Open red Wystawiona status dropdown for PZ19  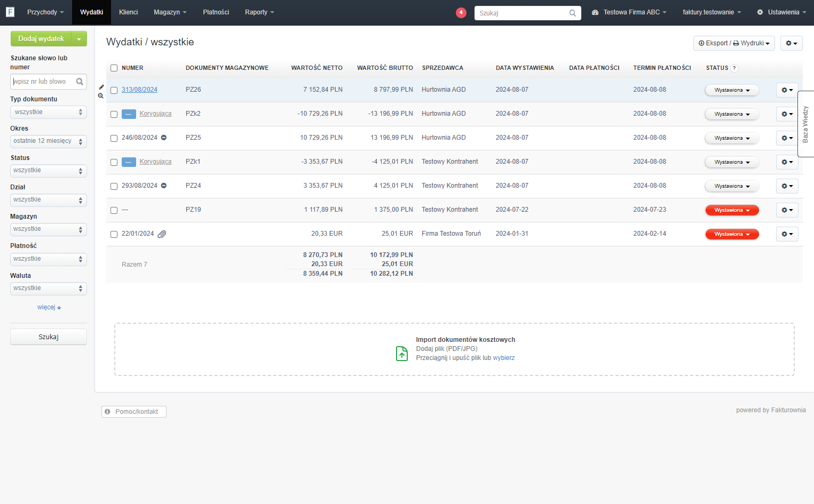point(732,210)
